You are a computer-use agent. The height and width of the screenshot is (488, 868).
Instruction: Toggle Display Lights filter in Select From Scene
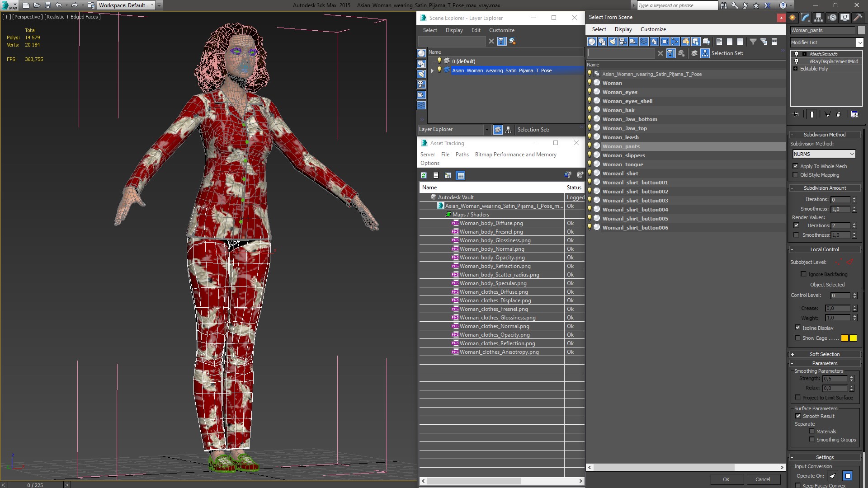(x=613, y=42)
